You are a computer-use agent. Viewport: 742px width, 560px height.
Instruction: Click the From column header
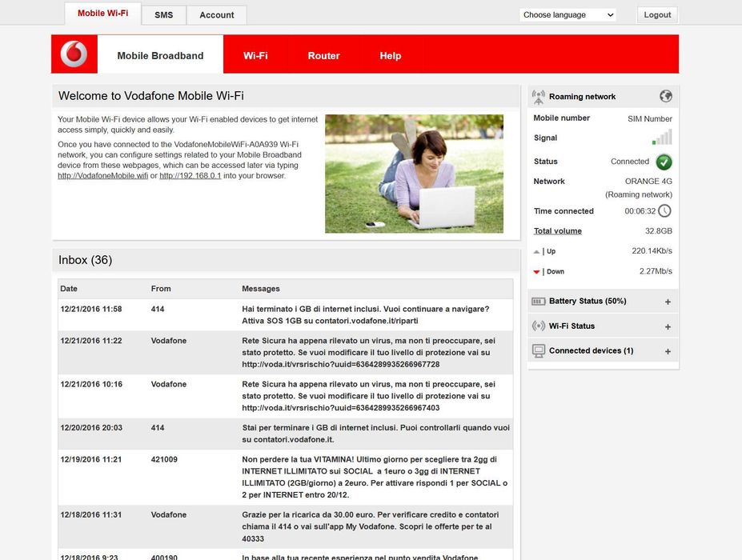(161, 289)
